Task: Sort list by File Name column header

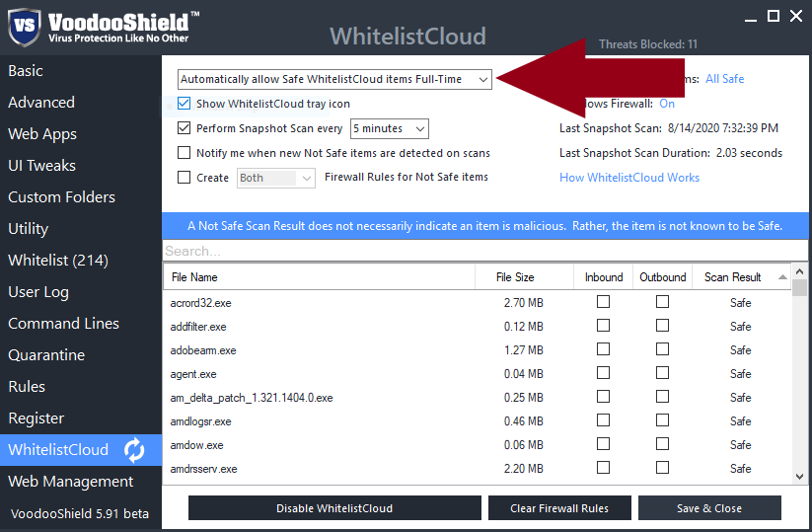Action: pos(320,277)
